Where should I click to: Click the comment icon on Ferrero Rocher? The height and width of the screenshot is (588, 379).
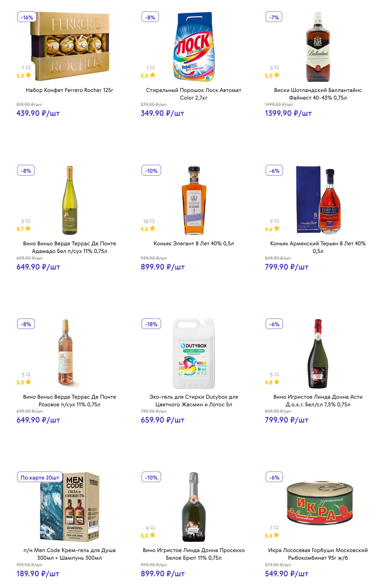tap(28, 67)
